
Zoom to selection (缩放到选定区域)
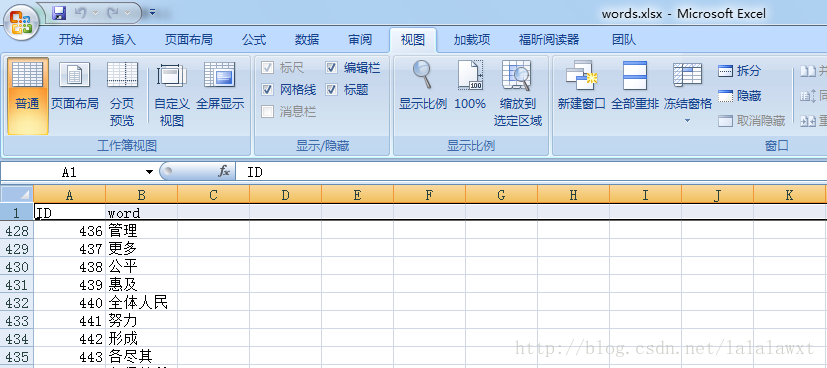click(x=517, y=94)
